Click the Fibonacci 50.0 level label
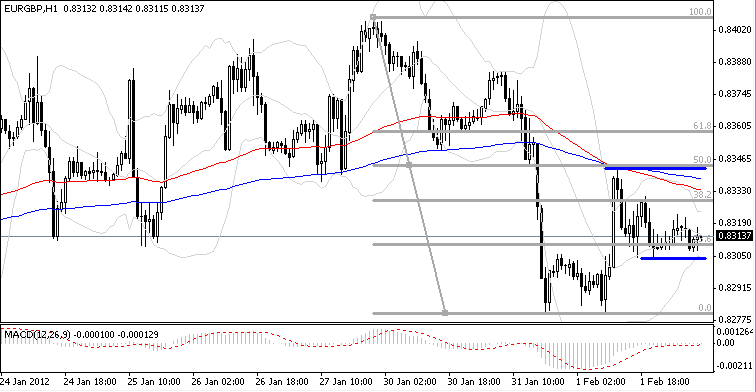 click(702, 160)
